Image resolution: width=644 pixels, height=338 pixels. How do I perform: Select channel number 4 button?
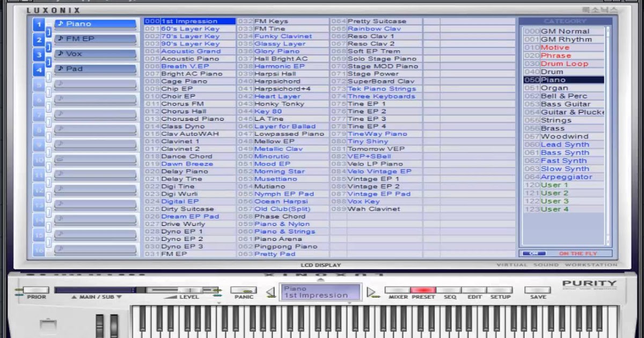pyautogui.click(x=39, y=69)
